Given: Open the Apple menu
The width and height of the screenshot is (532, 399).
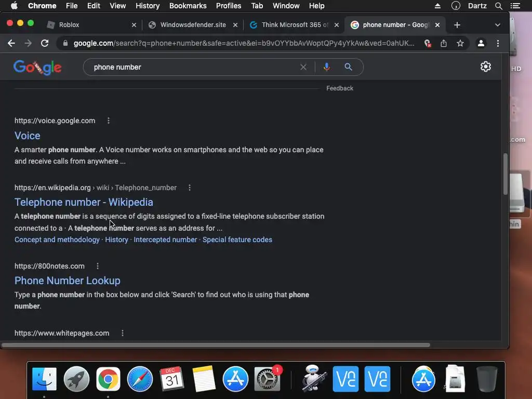Looking at the screenshot, I should pos(14,6).
